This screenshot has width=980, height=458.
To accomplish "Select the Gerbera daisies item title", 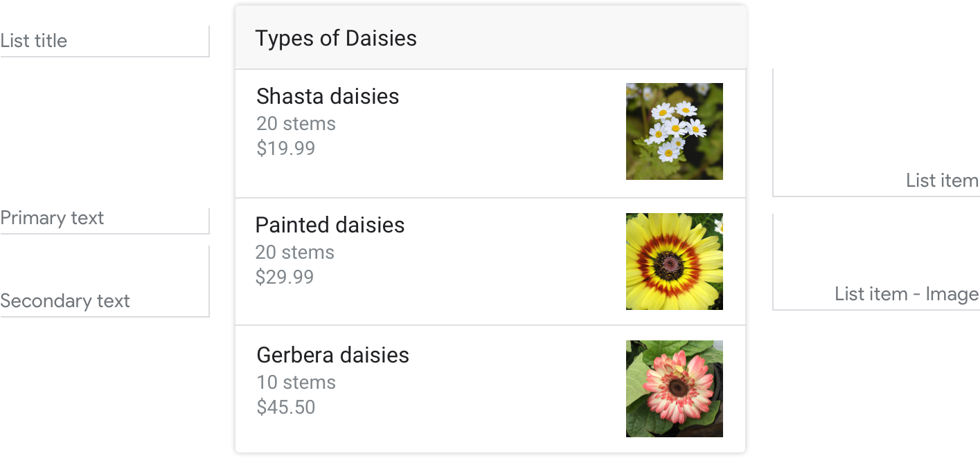I will pos(332,355).
